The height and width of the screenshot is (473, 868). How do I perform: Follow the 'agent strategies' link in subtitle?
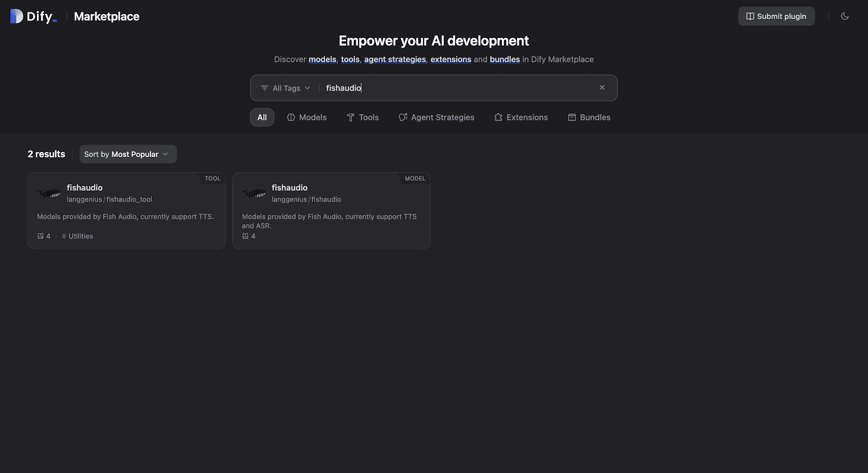[395, 59]
